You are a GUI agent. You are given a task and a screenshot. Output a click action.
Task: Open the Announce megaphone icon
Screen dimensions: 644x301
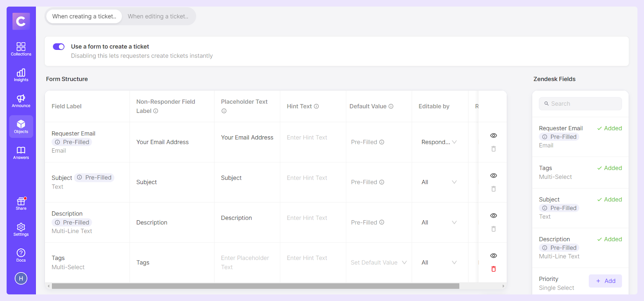pyautogui.click(x=21, y=101)
